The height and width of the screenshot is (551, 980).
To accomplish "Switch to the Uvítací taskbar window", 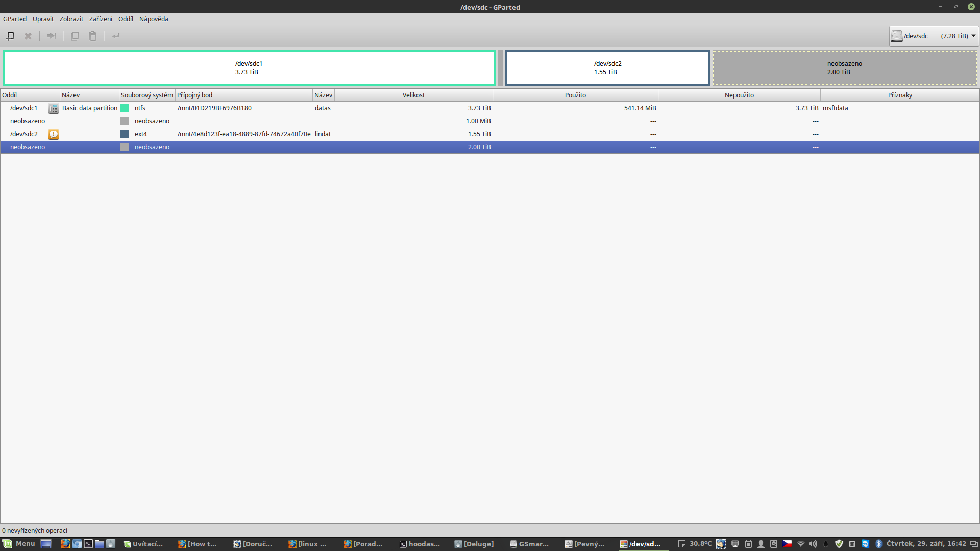I will 143,544.
